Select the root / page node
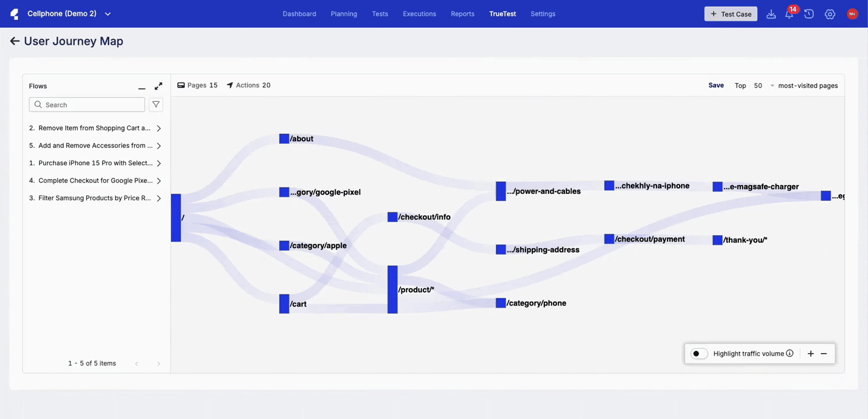The image size is (868, 419). pos(176,218)
